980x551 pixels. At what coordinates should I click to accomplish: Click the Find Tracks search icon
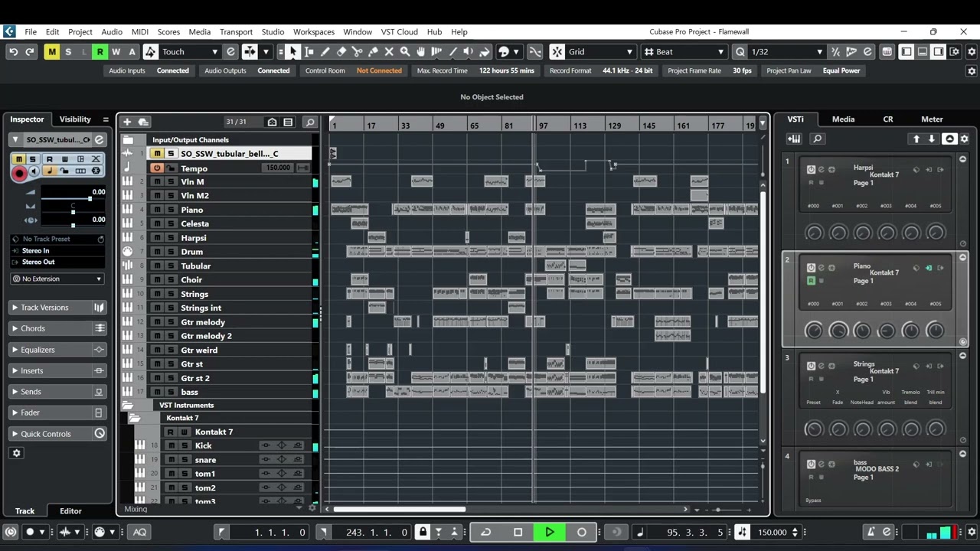(x=309, y=122)
